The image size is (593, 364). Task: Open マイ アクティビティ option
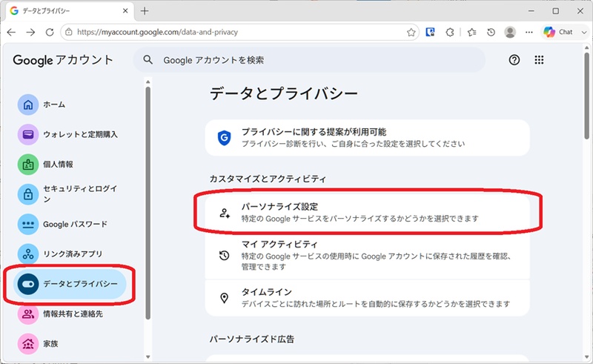tap(367, 256)
